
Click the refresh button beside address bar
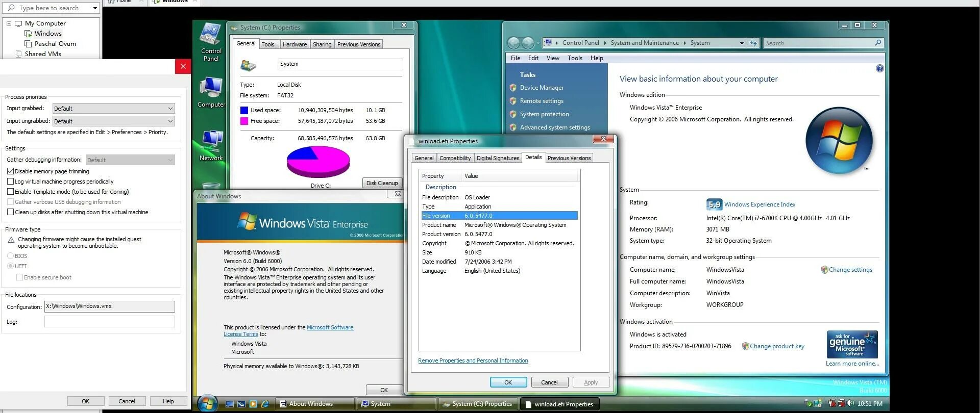click(753, 43)
